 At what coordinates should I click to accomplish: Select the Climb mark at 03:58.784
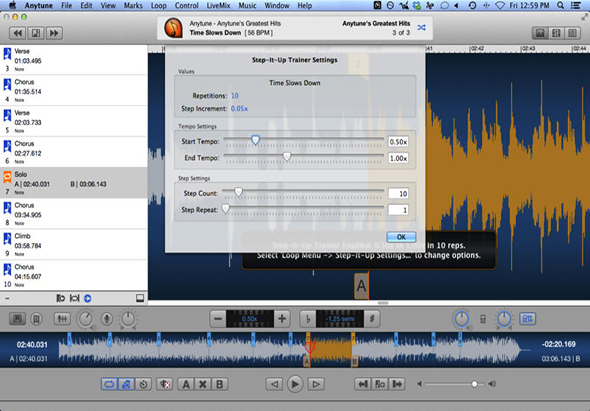point(74,244)
